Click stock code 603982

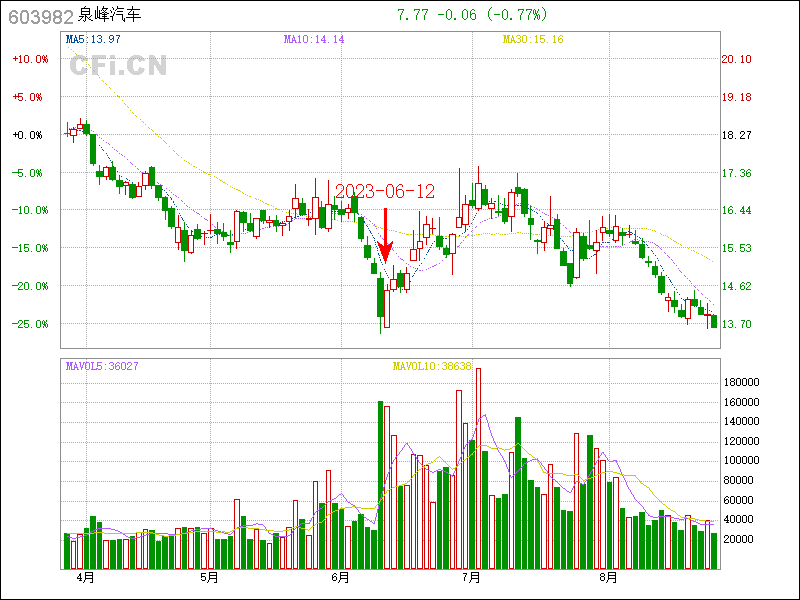click(41, 15)
